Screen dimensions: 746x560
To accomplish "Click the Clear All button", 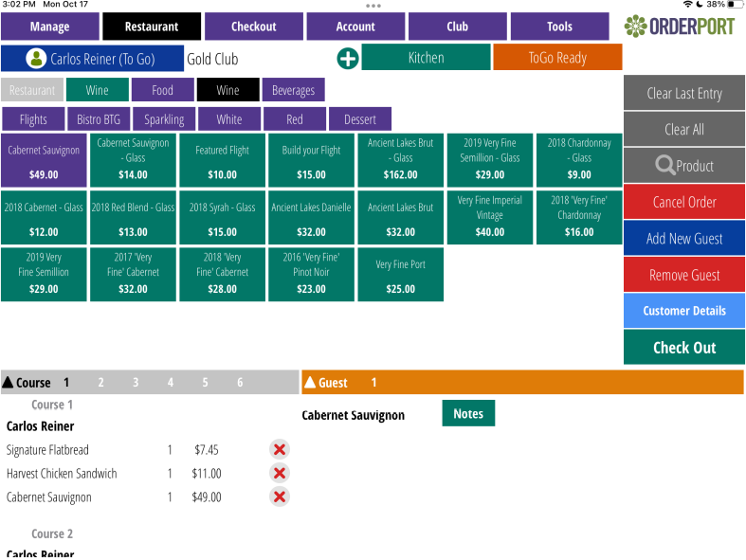I will (684, 129).
